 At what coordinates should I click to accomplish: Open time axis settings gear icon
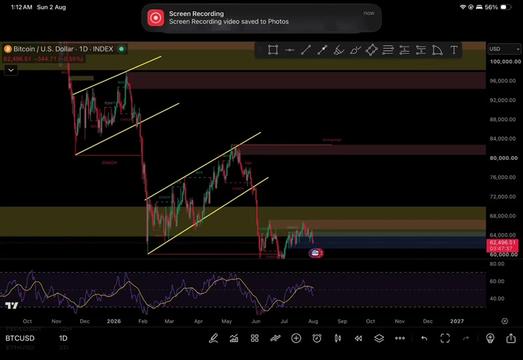[505, 321]
